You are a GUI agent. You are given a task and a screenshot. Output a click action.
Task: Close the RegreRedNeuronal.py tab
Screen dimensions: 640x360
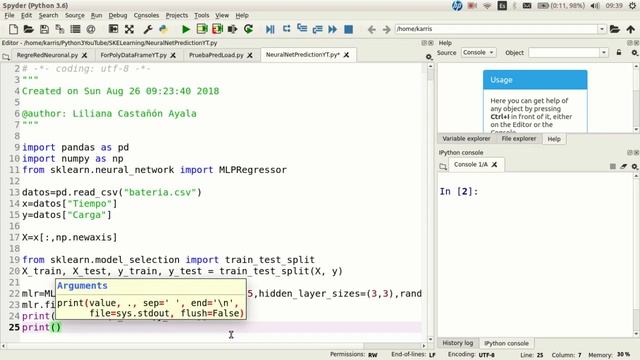(x=84, y=55)
